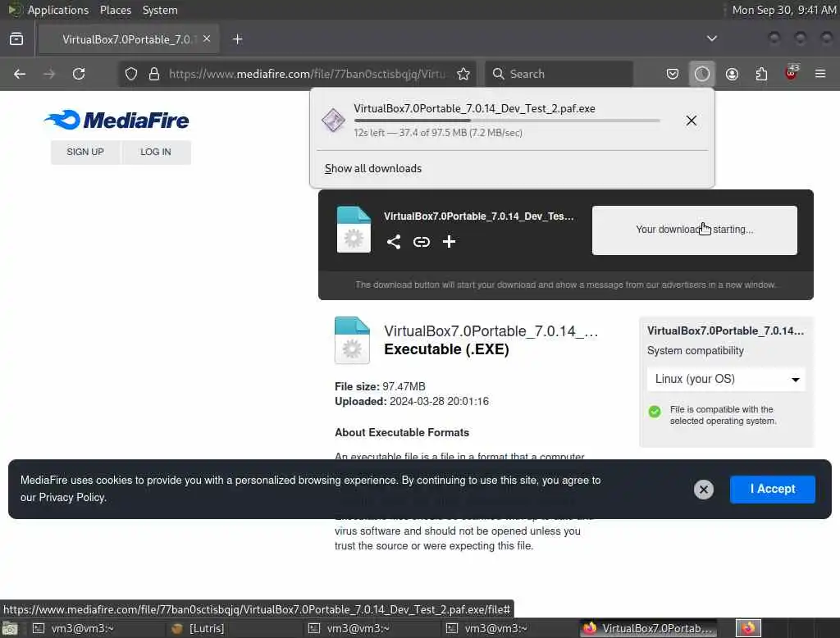
Task: Open the Firefox account icon
Action: coord(732,74)
